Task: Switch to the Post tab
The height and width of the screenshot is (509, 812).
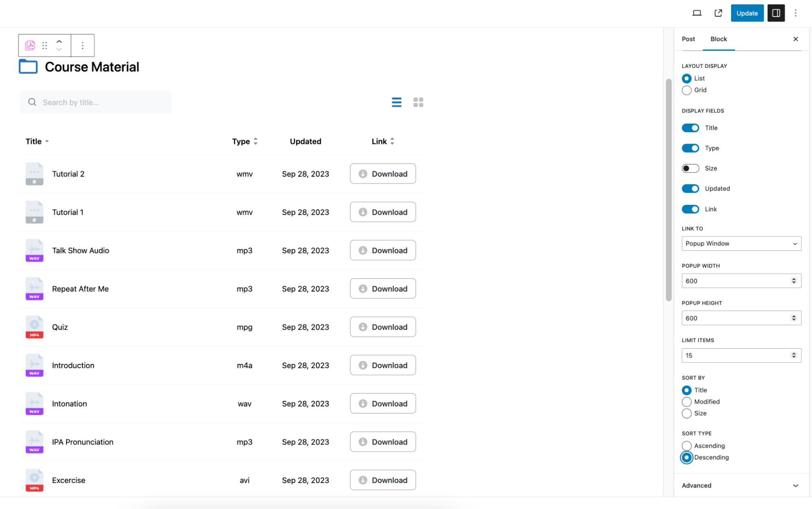Action: pyautogui.click(x=688, y=39)
